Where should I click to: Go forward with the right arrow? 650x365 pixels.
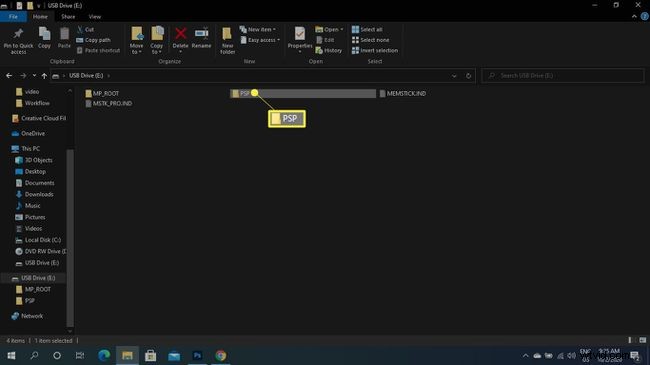[x=23, y=75]
